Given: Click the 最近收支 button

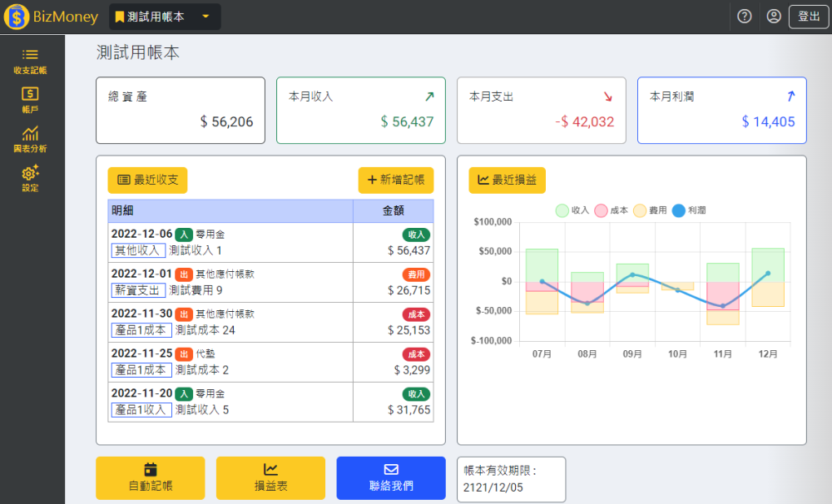Looking at the screenshot, I should (147, 180).
